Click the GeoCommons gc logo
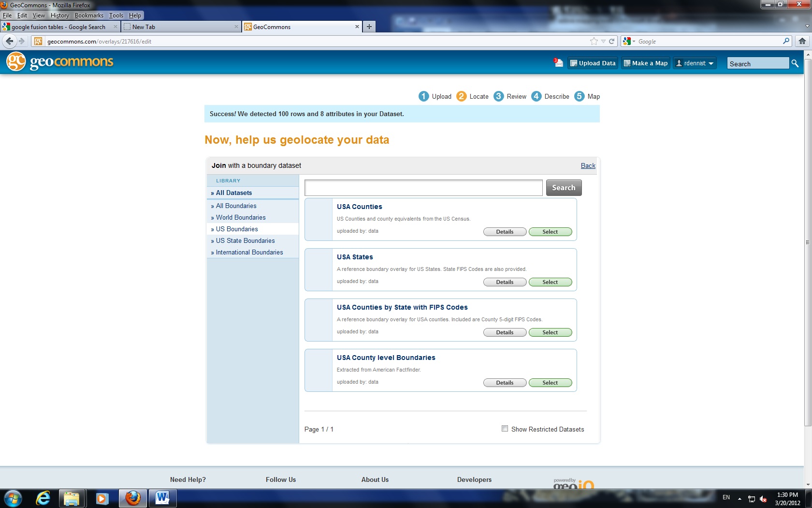This screenshot has height=508, width=812. tap(16, 61)
